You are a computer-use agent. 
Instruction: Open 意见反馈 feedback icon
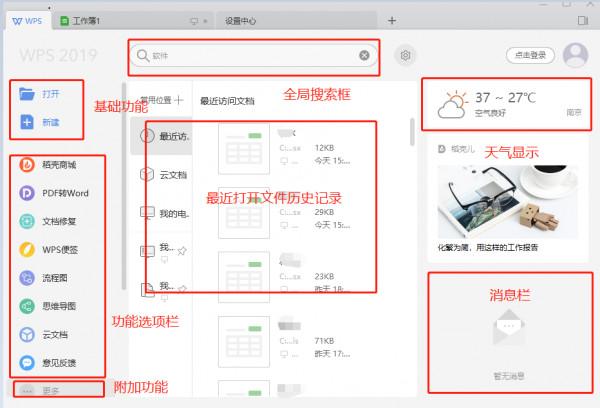point(27,362)
